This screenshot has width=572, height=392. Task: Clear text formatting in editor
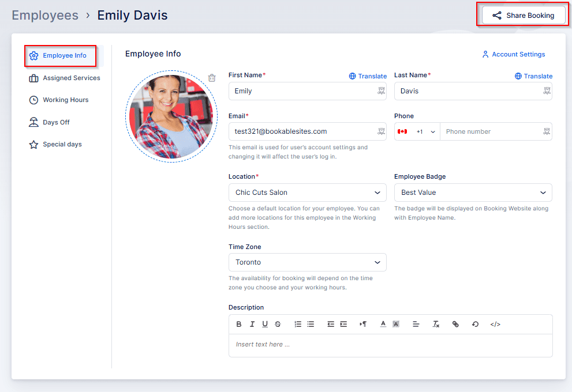pyautogui.click(x=436, y=324)
